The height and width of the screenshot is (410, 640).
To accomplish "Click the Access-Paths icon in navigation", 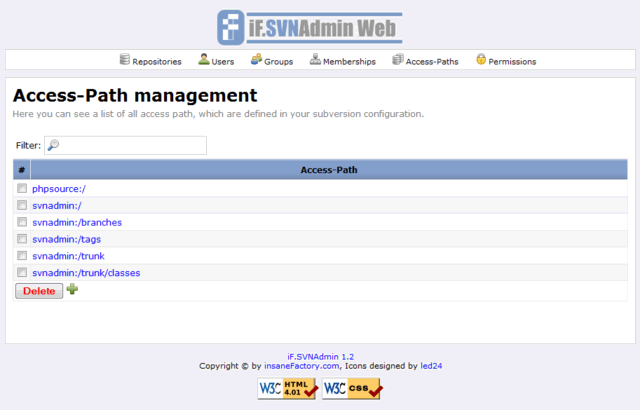I will point(398,60).
